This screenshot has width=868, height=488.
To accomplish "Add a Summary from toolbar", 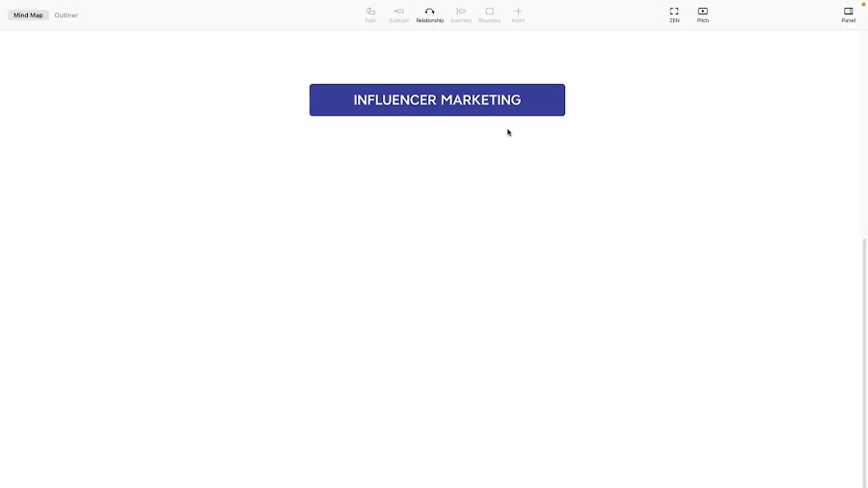I will [461, 14].
